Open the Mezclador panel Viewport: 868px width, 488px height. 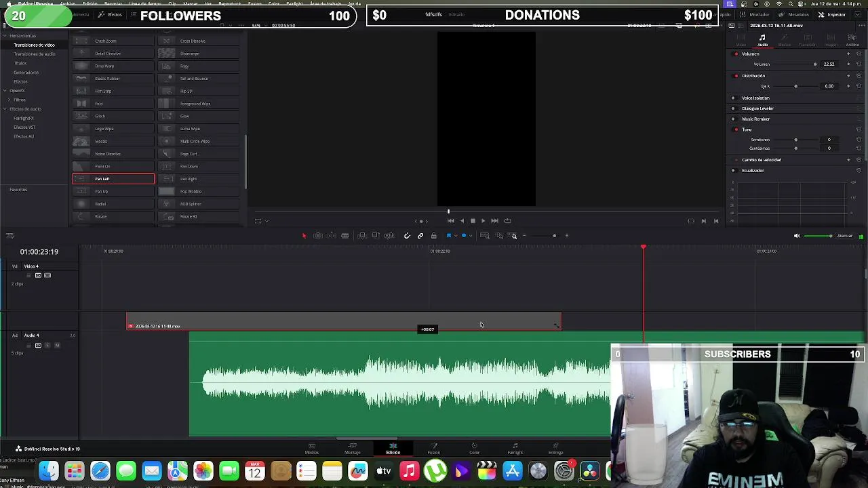click(x=755, y=15)
